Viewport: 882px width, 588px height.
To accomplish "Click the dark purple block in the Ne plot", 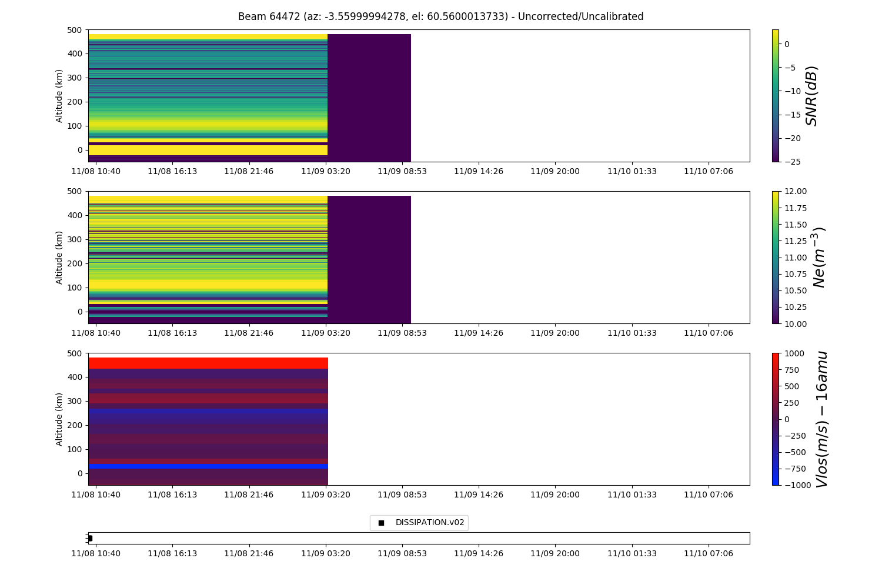I will tap(369, 259).
